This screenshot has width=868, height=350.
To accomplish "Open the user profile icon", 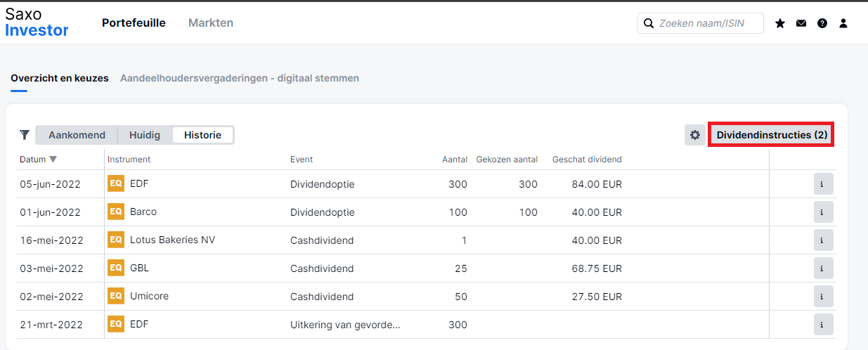I will pos(843,23).
